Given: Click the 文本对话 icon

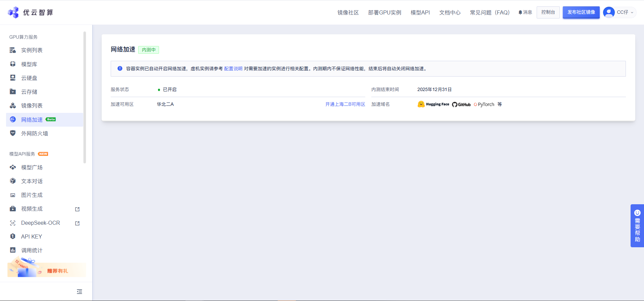Looking at the screenshot, I should (x=13, y=181).
